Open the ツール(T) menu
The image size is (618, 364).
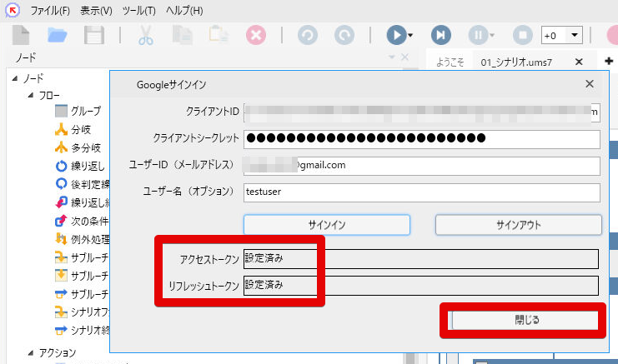[138, 11]
